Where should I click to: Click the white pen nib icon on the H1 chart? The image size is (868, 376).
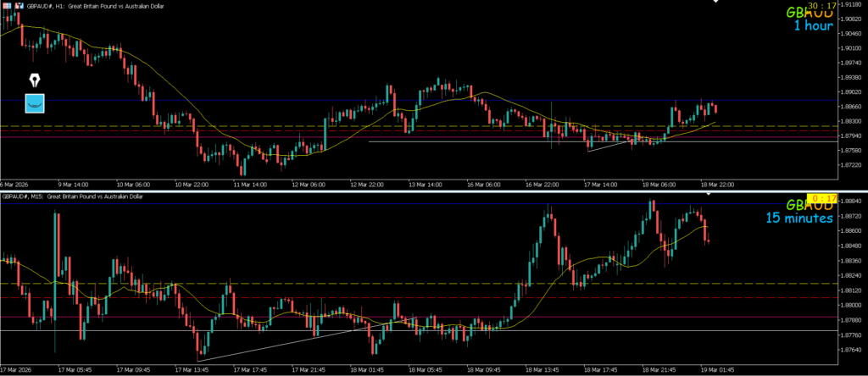(35, 81)
